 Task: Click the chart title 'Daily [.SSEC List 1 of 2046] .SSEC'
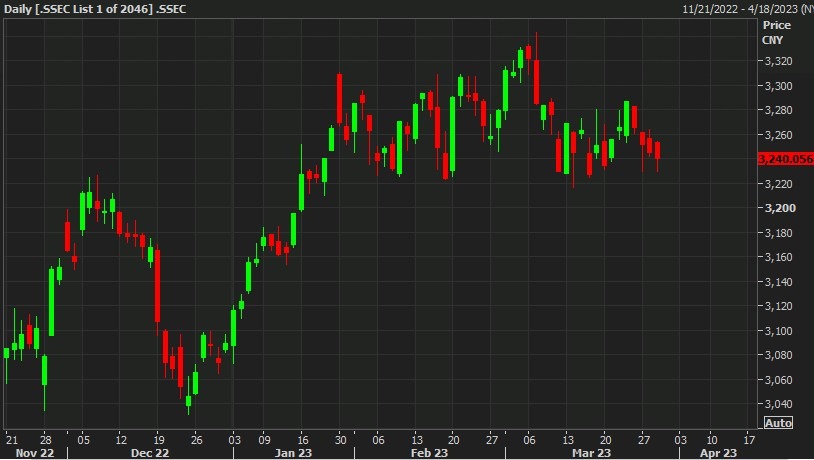95,9
